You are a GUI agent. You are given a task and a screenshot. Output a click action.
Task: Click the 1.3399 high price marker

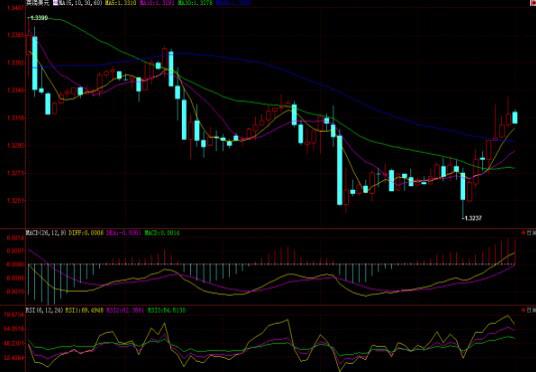point(38,17)
